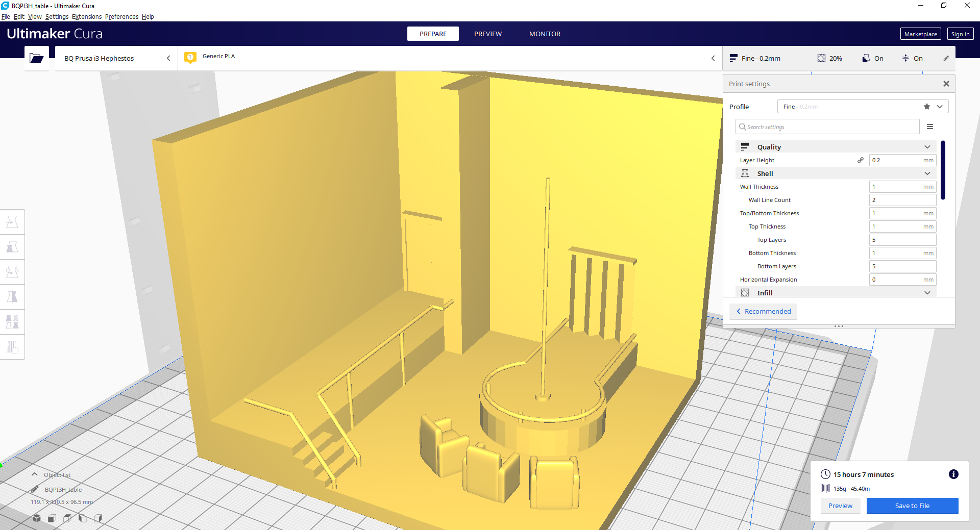Switch to front view cube icon

pyautogui.click(x=51, y=518)
